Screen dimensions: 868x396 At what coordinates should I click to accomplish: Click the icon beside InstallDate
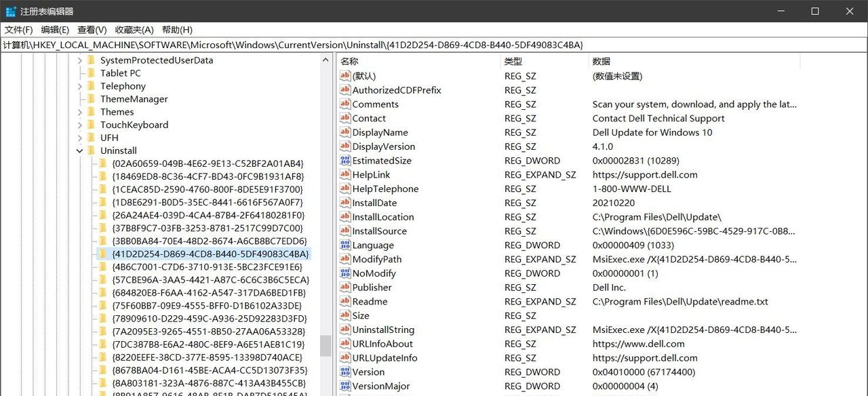345,203
